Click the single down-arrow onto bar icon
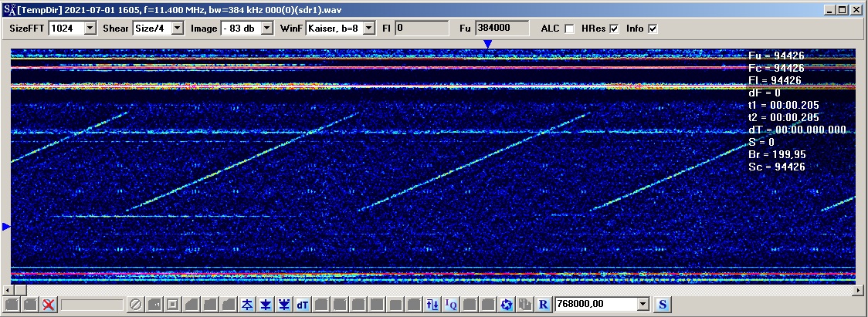This screenshot has height=317, width=868. (x=266, y=305)
